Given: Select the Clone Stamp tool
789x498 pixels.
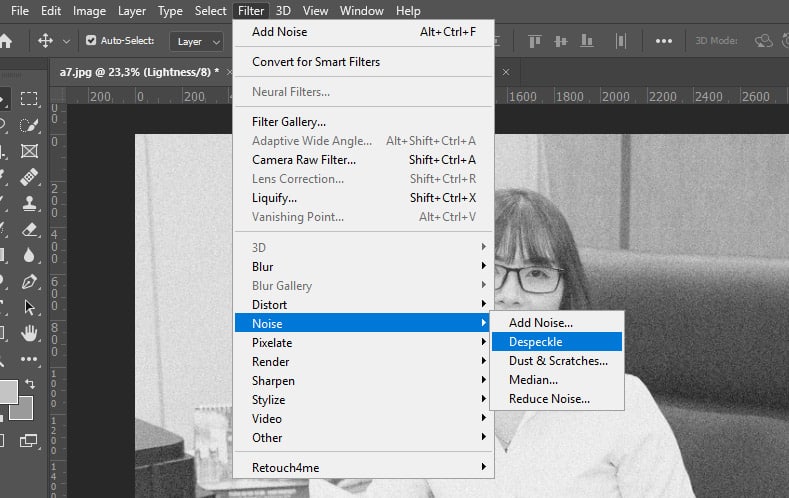Looking at the screenshot, I should [29, 202].
